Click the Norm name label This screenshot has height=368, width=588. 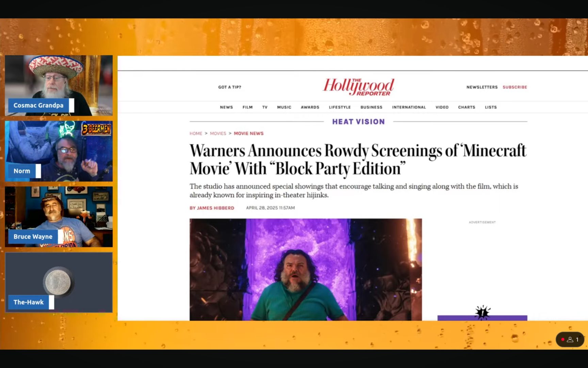point(22,171)
